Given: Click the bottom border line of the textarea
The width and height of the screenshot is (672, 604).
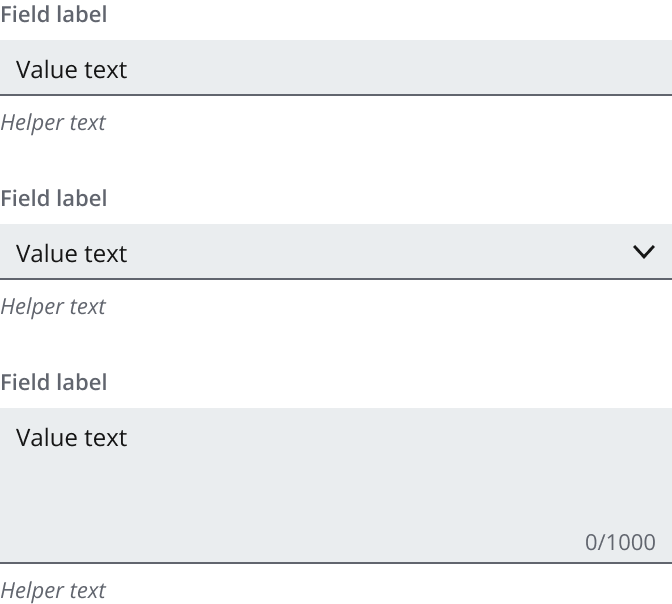Looking at the screenshot, I should click(336, 563).
